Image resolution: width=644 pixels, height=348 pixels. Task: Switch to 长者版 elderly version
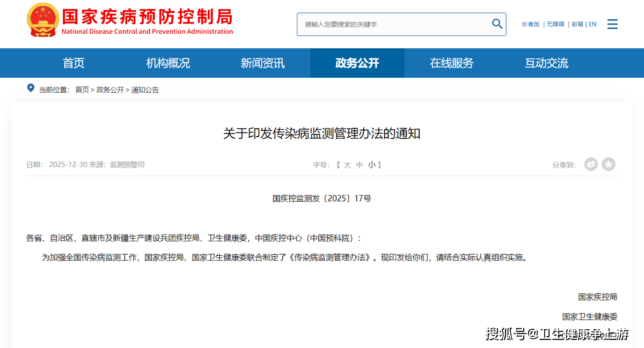pyautogui.click(x=531, y=24)
